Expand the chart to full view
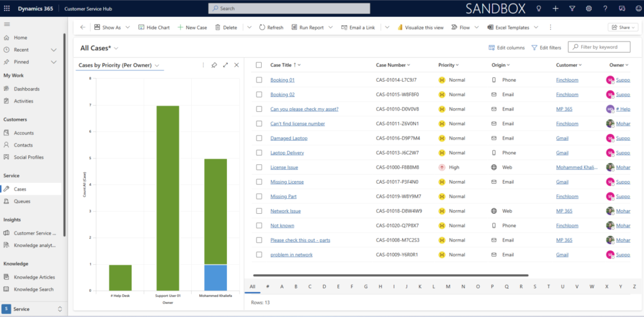Viewport: 644px width, 317px height. tap(226, 65)
